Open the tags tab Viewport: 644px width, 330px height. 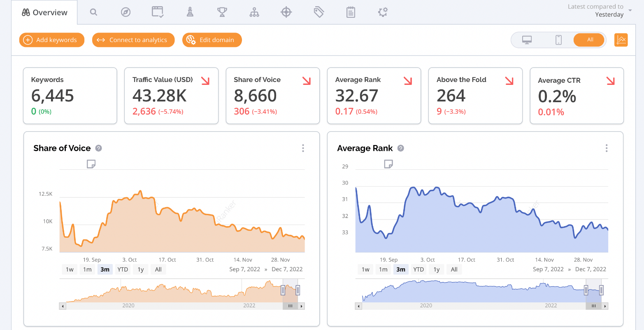pos(319,12)
